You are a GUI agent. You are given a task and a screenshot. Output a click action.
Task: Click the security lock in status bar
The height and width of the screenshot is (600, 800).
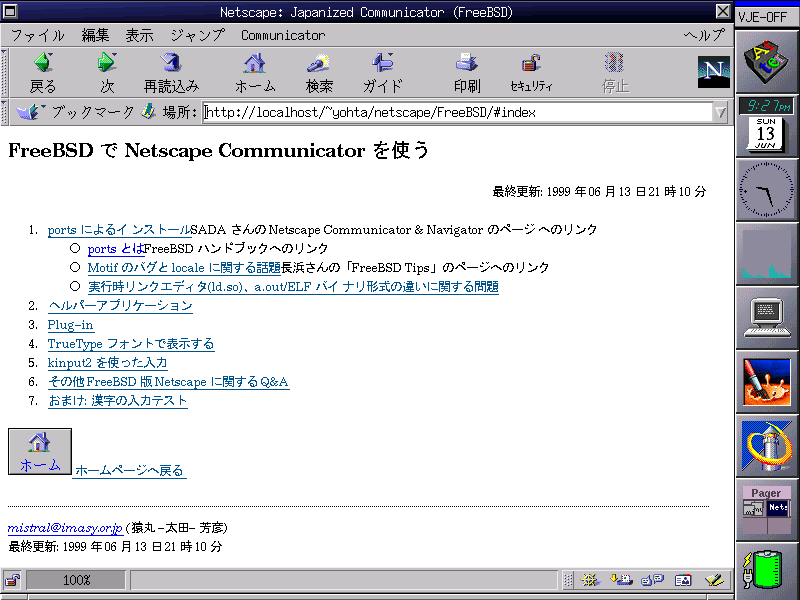(x=12, y=580)
